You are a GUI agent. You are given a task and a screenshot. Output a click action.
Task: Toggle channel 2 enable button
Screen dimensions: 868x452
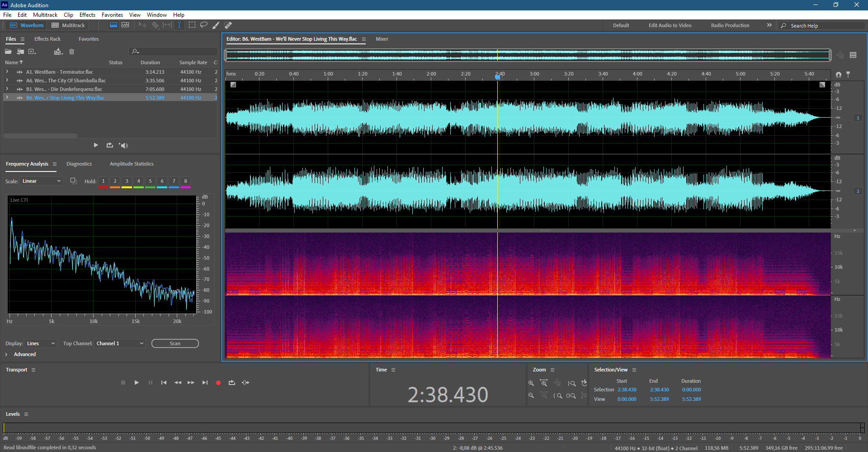[858, 191]
